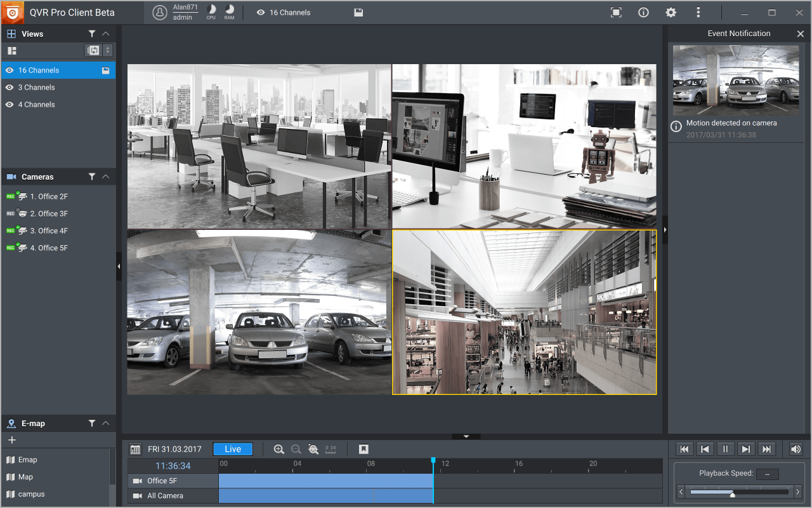The height and width of the screenshot is (508, 812).
Task: Select the 4 Channels view
Action: [x=36, y=105]
